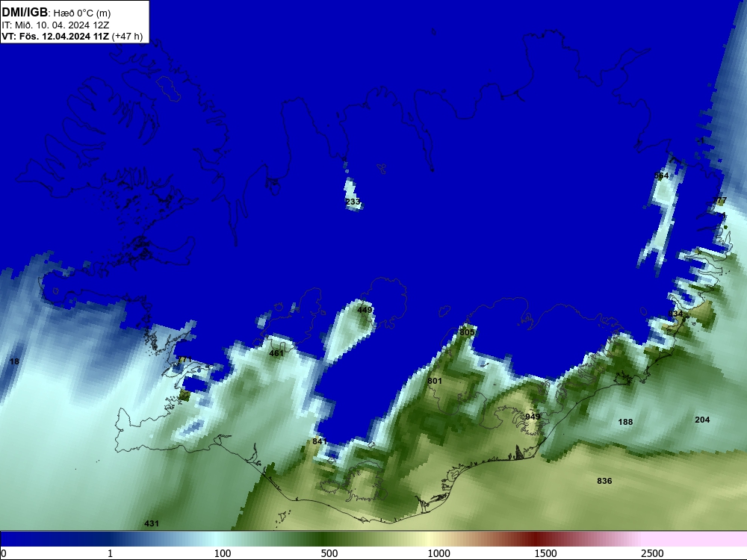Select the 'IT: Mið. 10. 04. 2024 12Z' line
The width and height of the screenshot is (747, 560).
tap(55, 25)
